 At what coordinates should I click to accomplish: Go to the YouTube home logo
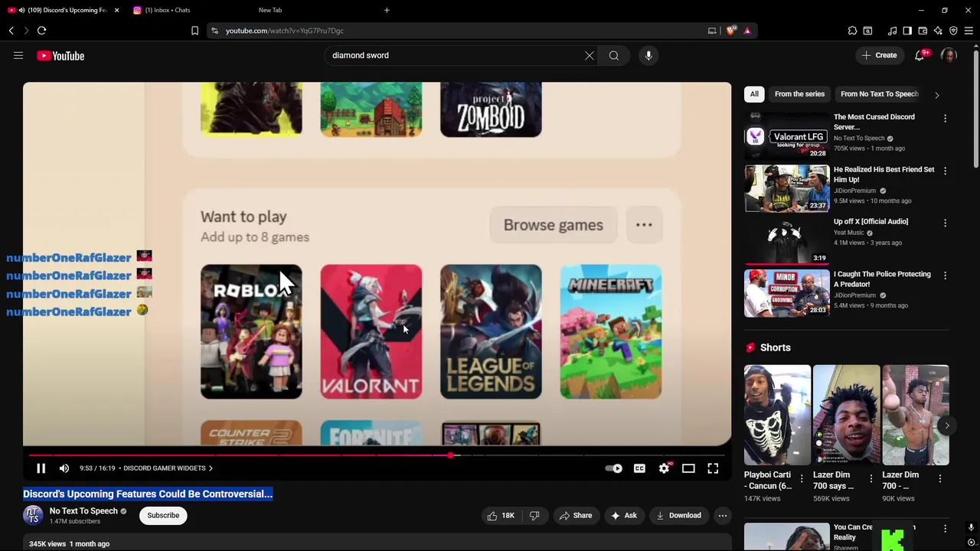(x=60, y=56)
